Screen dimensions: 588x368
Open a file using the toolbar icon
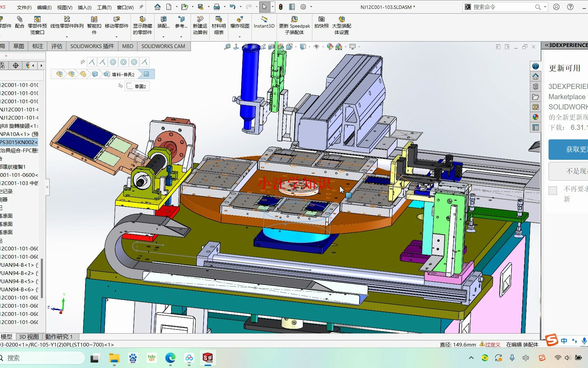click(x=184, y=7)
